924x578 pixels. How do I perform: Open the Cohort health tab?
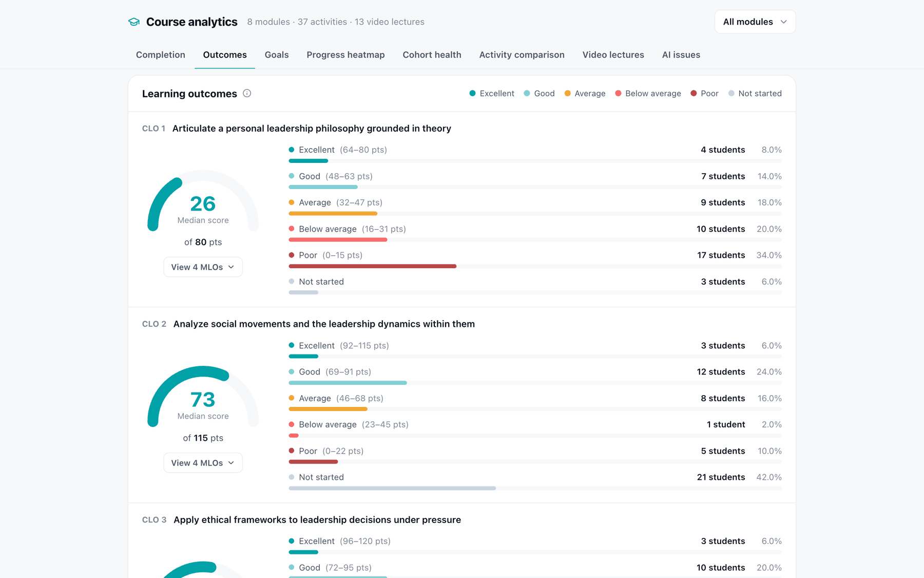(432, 55)
